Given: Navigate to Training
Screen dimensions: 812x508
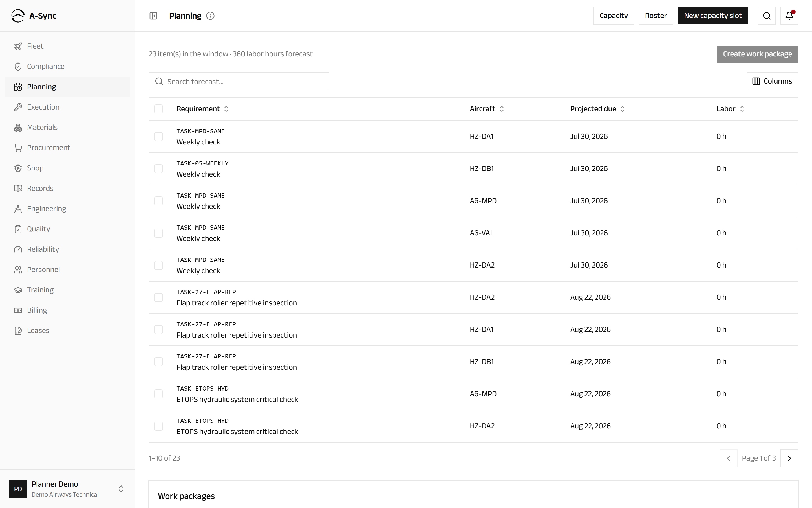Looking at the screenshot, I should point(67,290).
